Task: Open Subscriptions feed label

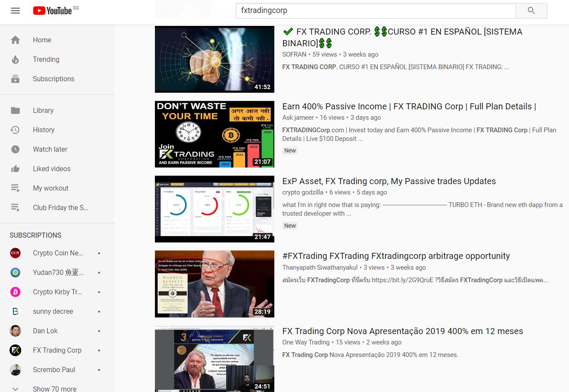Action: (x=54, y=79)
